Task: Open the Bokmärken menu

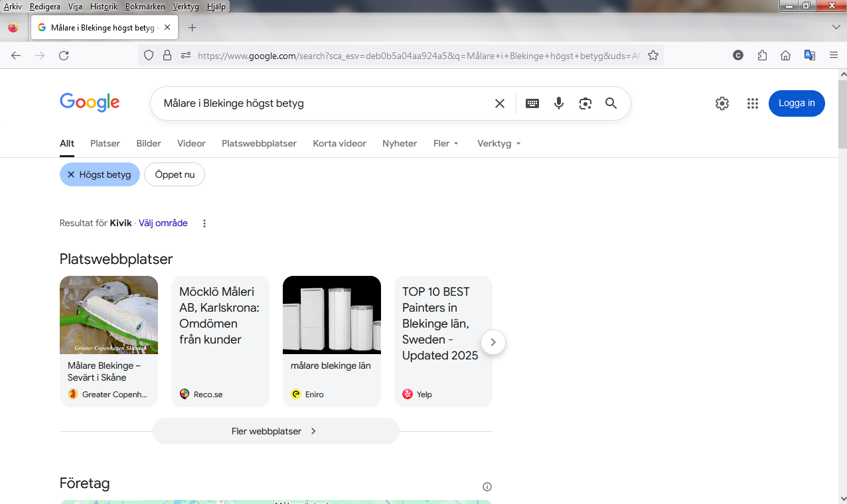Action: (x=144, y=7)
